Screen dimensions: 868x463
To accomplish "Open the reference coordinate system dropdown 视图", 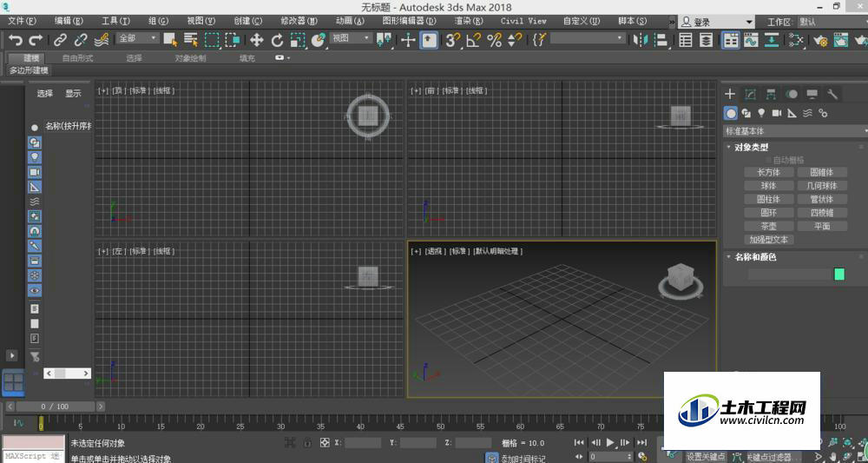I will [351, 38].
